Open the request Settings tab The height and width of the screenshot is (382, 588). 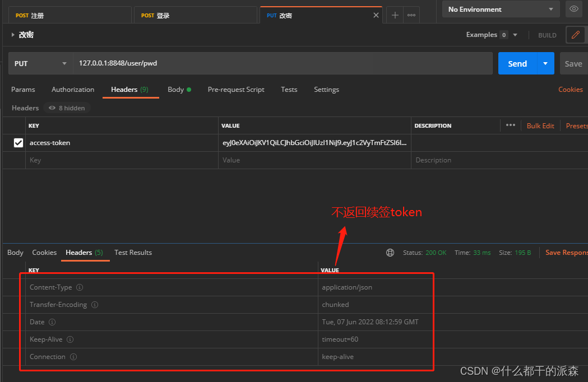326,90
